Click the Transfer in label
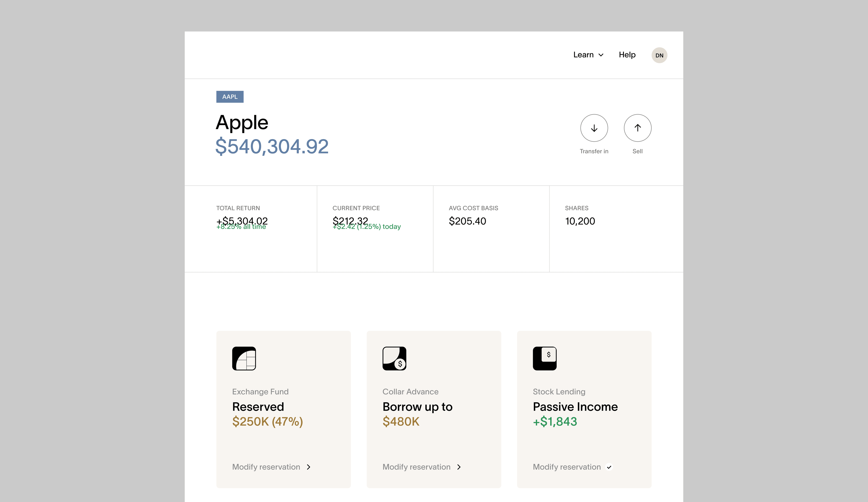Viewport: 868px width, 502px height. 594,151
